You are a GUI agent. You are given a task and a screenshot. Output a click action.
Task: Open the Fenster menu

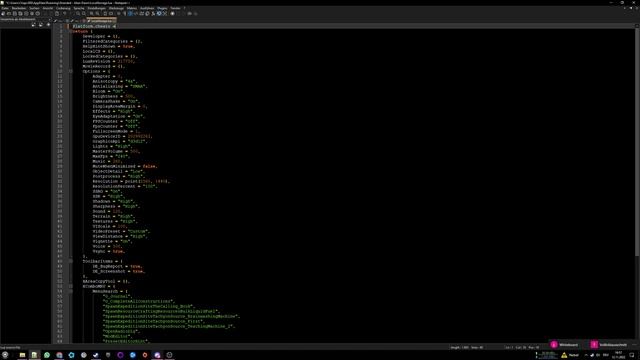pyautogui.click(x=176, y=8)
